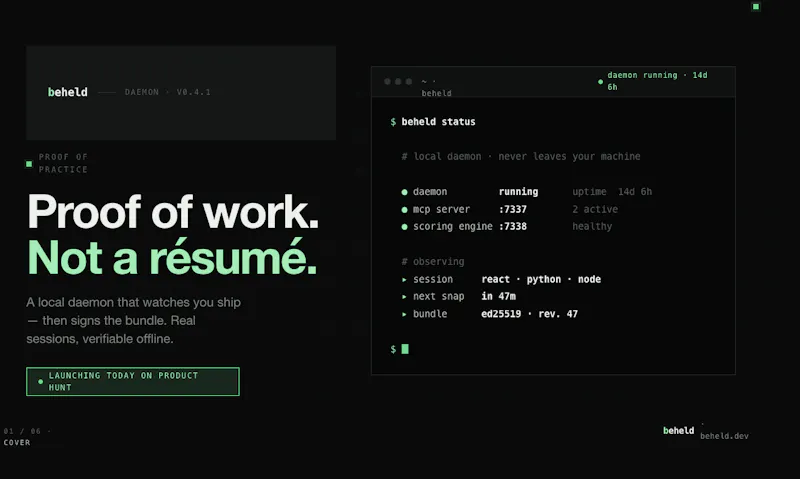800x479 pixels.
Task: Click green bullet next to scoring engine
Action: pyautogui.click(x=405, y=227)
